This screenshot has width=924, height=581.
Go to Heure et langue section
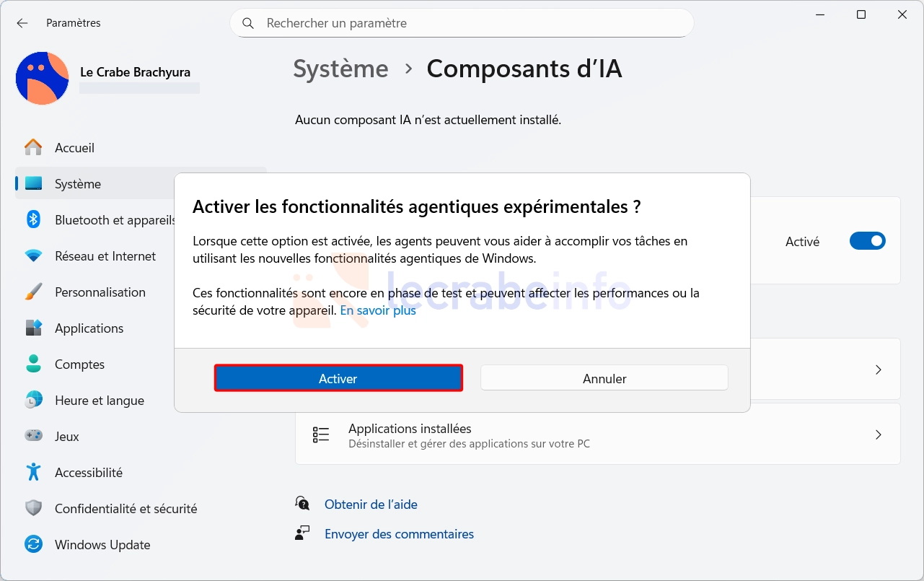pos(100,401)
